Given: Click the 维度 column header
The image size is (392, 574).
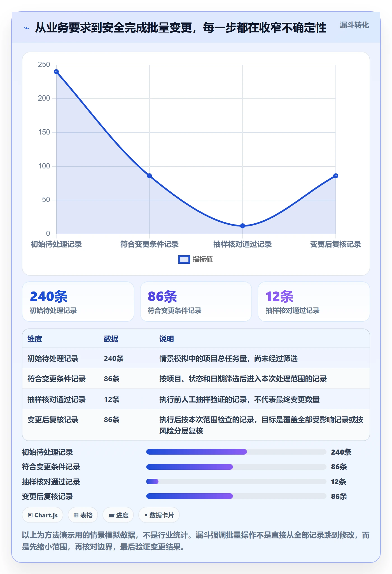Looking at the screenshot, I should [35, 339].
